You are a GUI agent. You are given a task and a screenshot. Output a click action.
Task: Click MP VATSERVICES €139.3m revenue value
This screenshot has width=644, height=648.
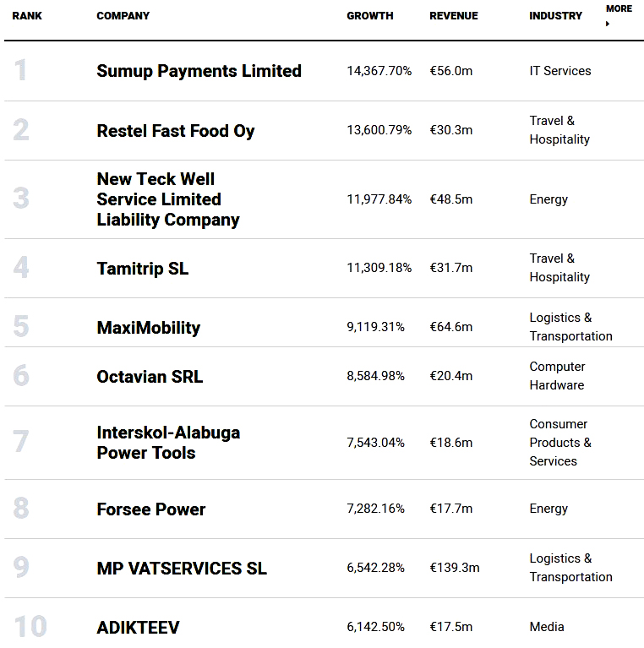[x=454, y=568]
